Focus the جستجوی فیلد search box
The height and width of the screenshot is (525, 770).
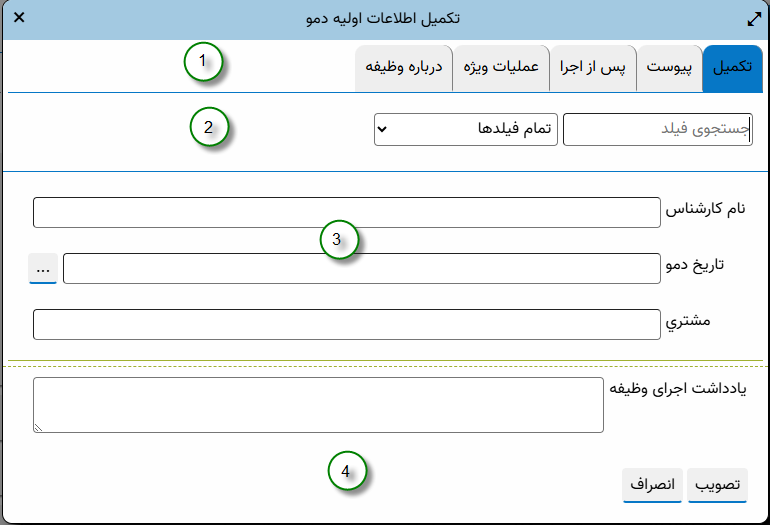tap(657, 129)
